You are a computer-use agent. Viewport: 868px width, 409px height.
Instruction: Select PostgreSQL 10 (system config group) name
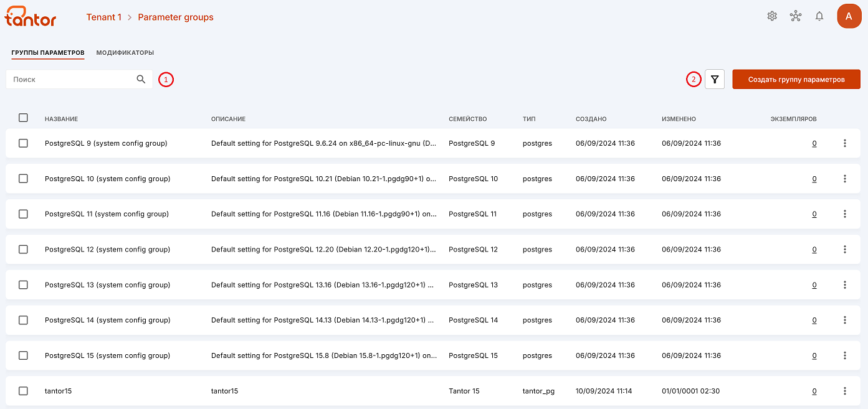[107, 179]
